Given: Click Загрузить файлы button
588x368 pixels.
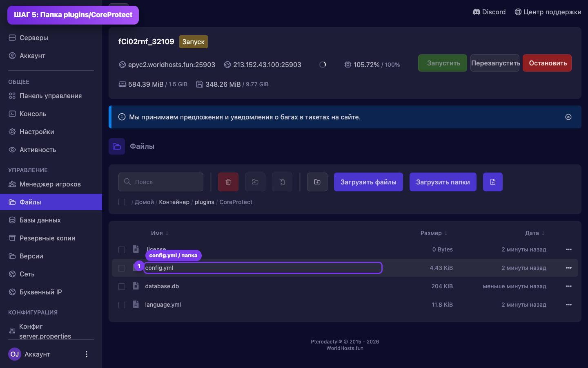Looking at the screenshot, I should 368,182.
